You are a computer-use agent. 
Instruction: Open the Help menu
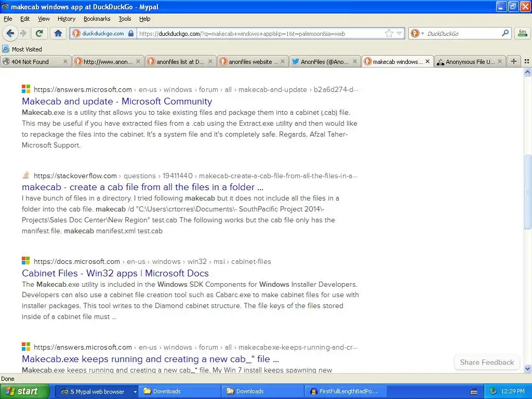(x=144, y=19)
